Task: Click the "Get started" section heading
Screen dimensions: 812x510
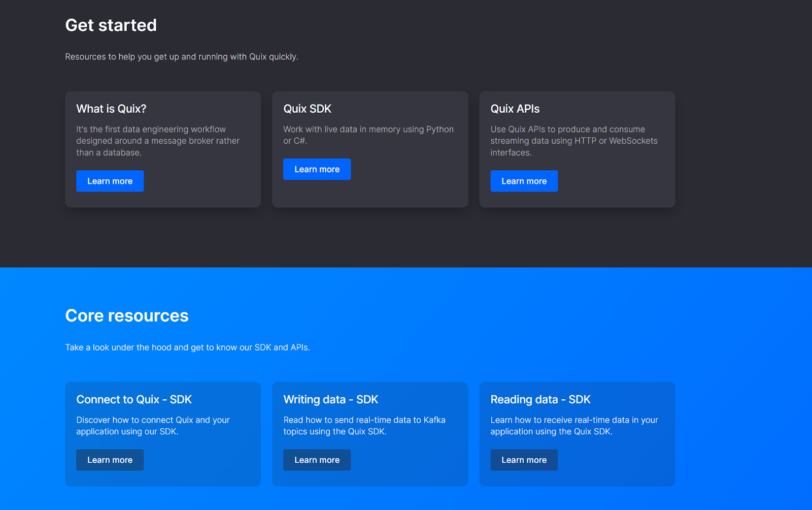Action: coord(111,25)
